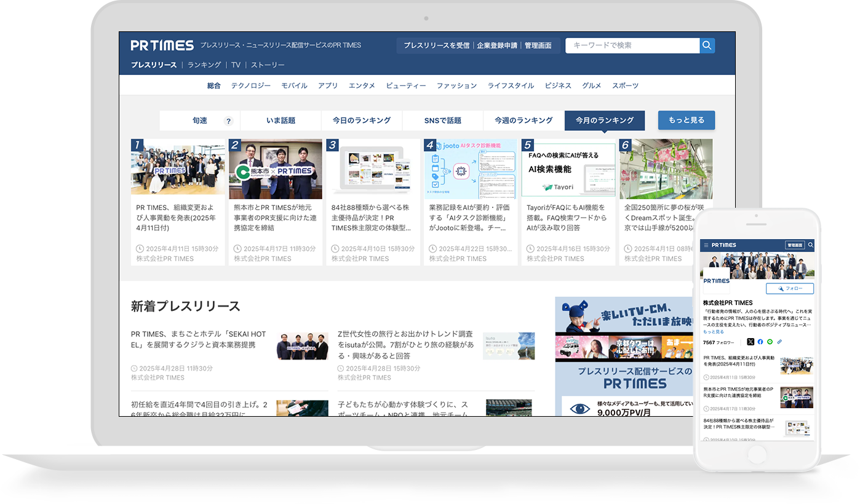860x504 pixels.
Task: Switch to the 今日のランキング tab
Action: pyautogui.click(x=362, y=120)
